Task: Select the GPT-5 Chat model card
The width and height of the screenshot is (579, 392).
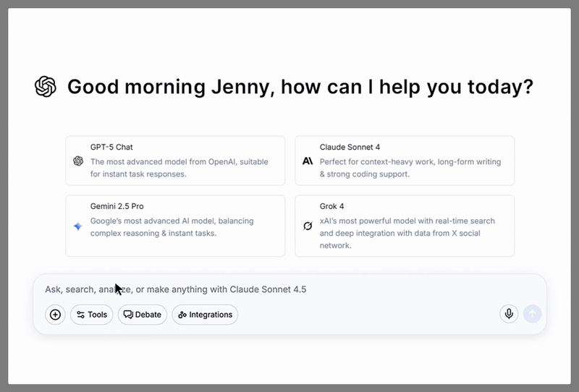Action: [x=175, y=161]
